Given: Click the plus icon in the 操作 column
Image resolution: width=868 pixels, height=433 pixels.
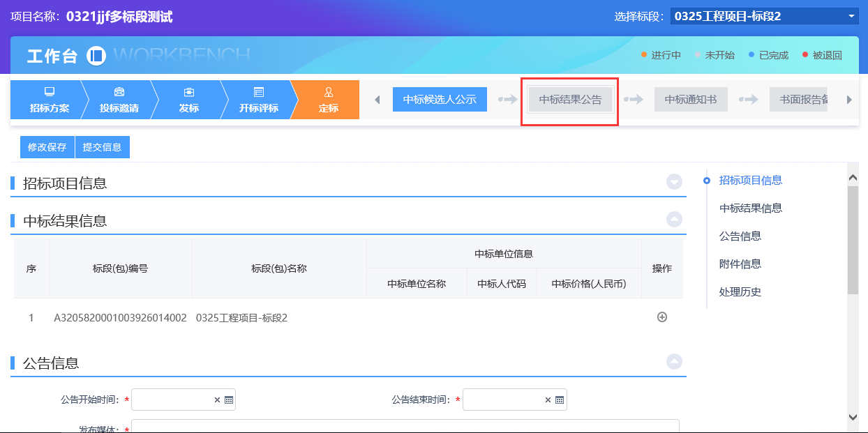Looking at the screenshot, I should 662,317.
